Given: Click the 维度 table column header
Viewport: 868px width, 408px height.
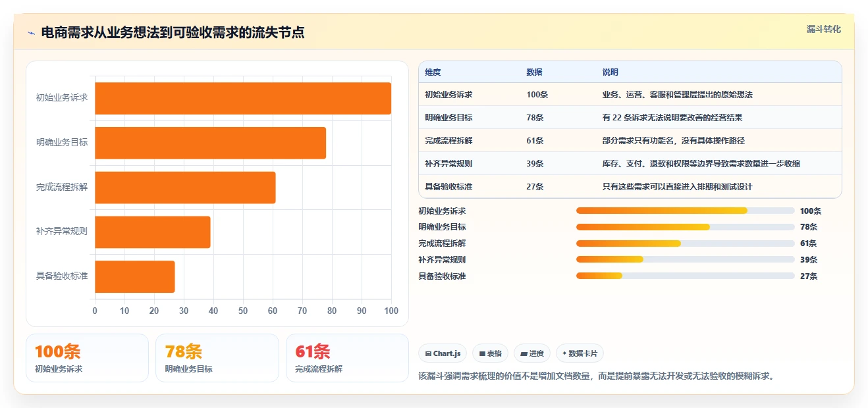Looking at the screenshot, I should (433, 72).
